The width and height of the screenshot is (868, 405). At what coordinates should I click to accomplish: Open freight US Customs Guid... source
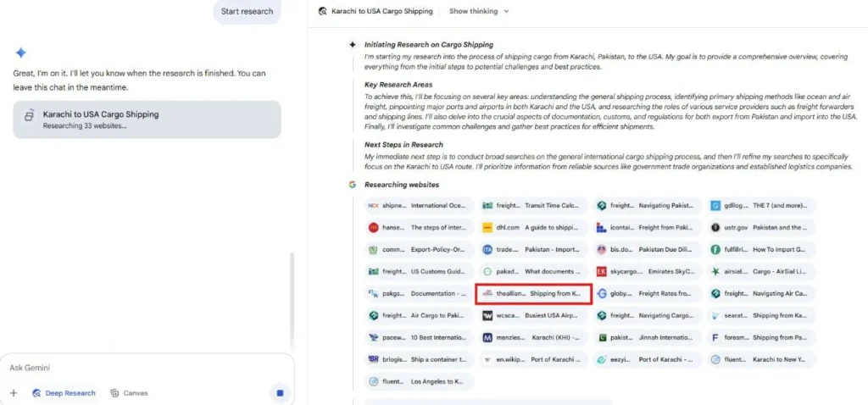420,272
